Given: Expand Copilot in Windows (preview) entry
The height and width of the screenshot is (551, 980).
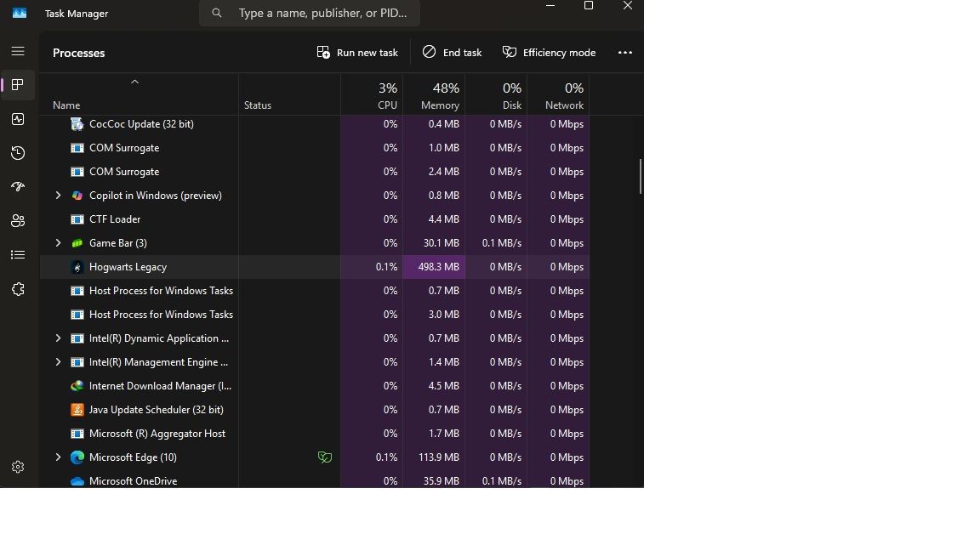Looking at the screenshot, I should point(58,196).
